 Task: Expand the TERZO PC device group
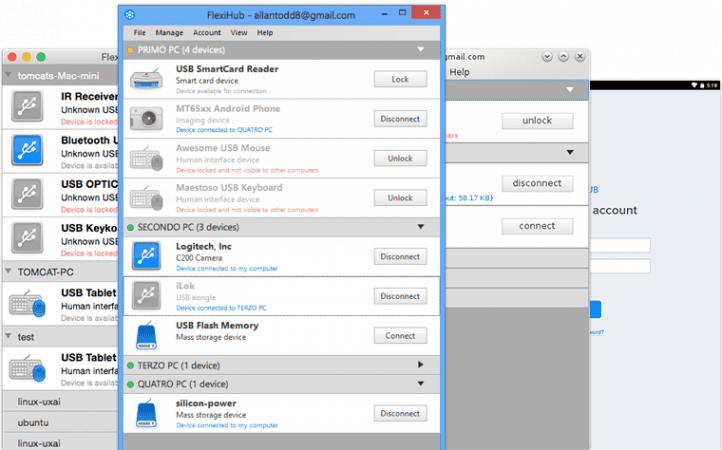tap(420, 365)
